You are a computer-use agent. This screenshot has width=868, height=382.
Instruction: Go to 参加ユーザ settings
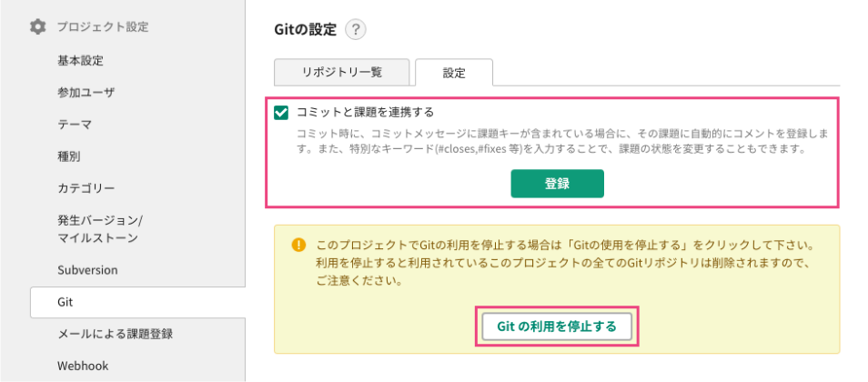[86, 92]
